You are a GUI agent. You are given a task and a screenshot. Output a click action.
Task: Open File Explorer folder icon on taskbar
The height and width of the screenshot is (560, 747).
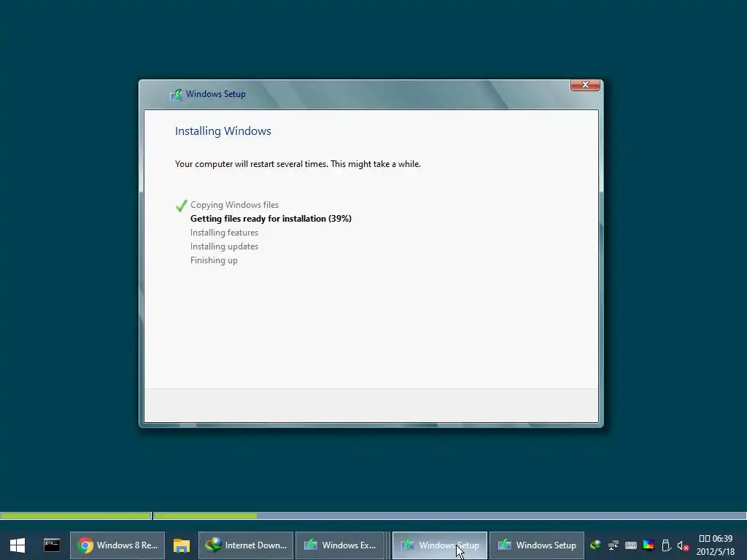pyautogui.click(x=182, y=545)
